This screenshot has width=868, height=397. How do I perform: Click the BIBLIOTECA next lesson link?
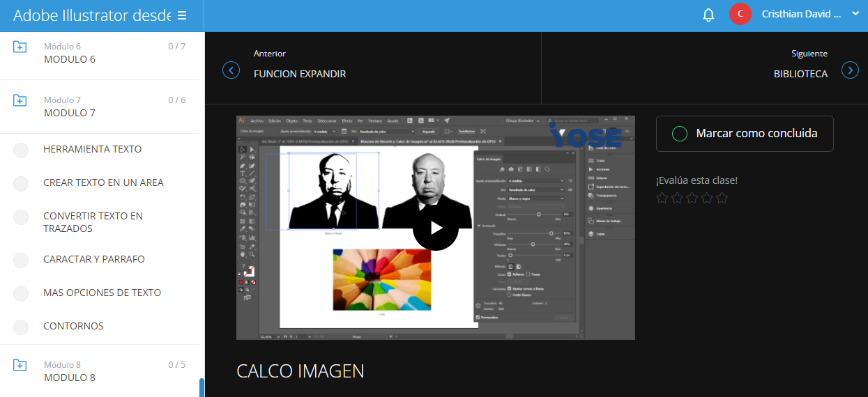click(x=800, y=74)
